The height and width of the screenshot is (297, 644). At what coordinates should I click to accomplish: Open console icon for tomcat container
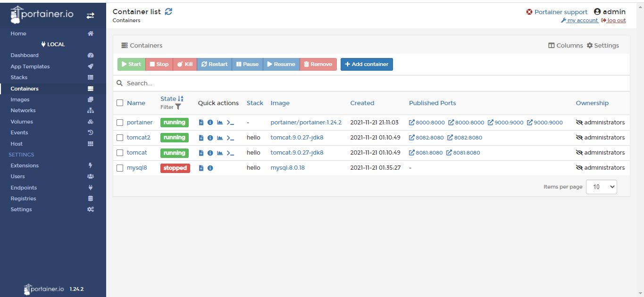pos(230,153)
